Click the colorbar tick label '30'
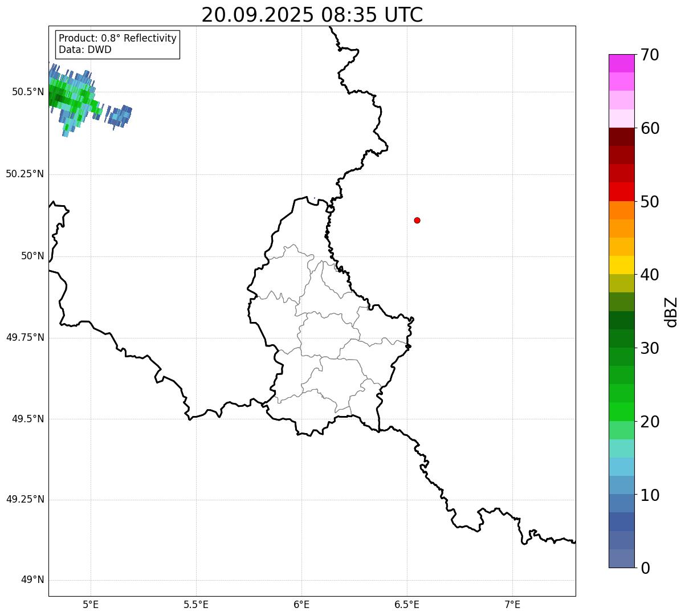 [650, 348]
